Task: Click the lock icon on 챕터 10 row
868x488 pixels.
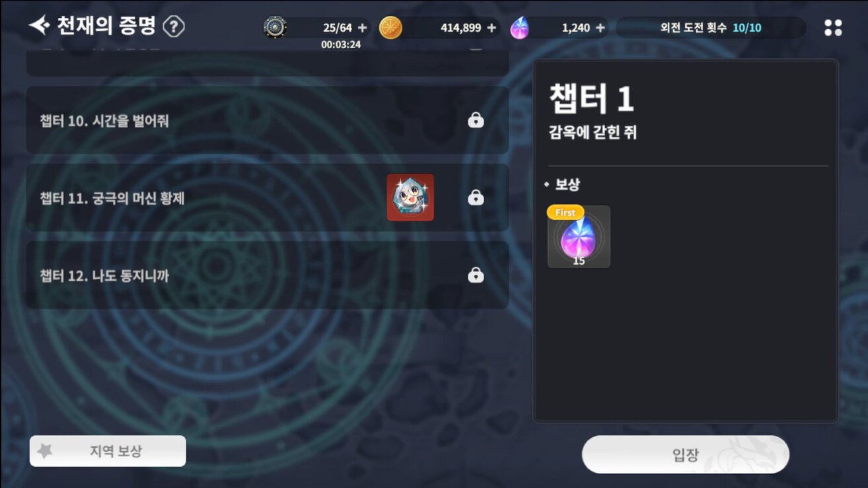Action: click(x=476, y=120)
